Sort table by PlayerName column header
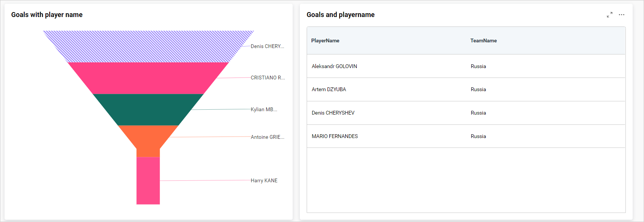This screenshot has height=222, width=644. [x=325, y=40]
